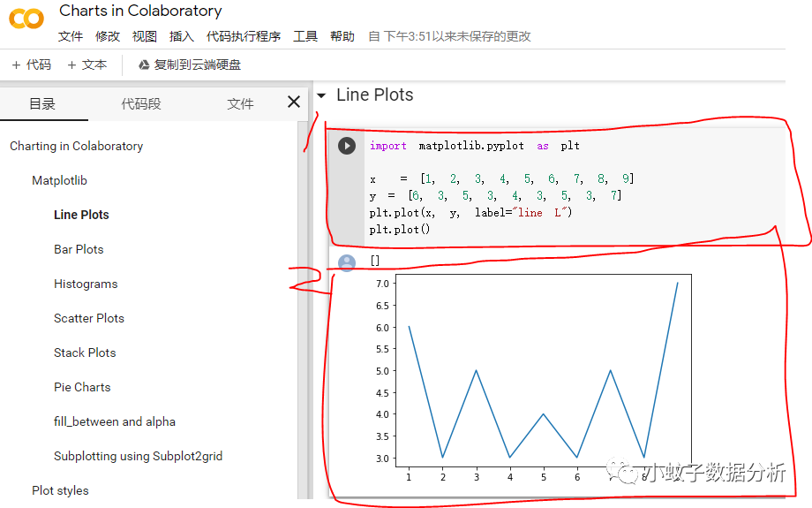The height and width of the screenshot is (508, 812).
Task: Click the plt.plot(x, y, label=...) line
Action: tap(470, 213)
